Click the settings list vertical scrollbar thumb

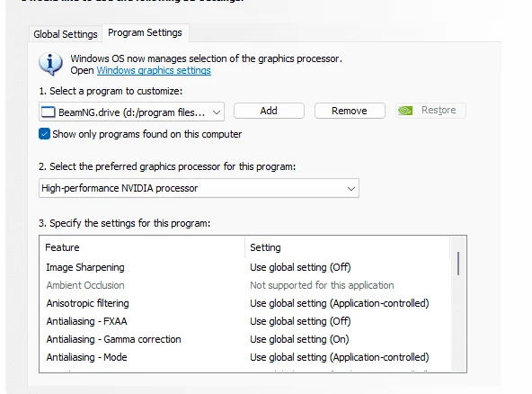(x=458, y=264)
